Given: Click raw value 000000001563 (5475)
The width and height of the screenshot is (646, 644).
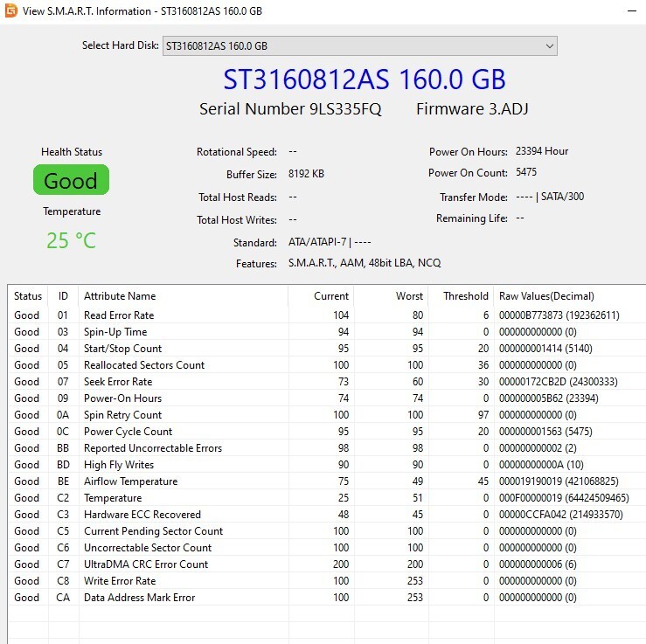Looking at the screenshot, I should coord(545,431).
